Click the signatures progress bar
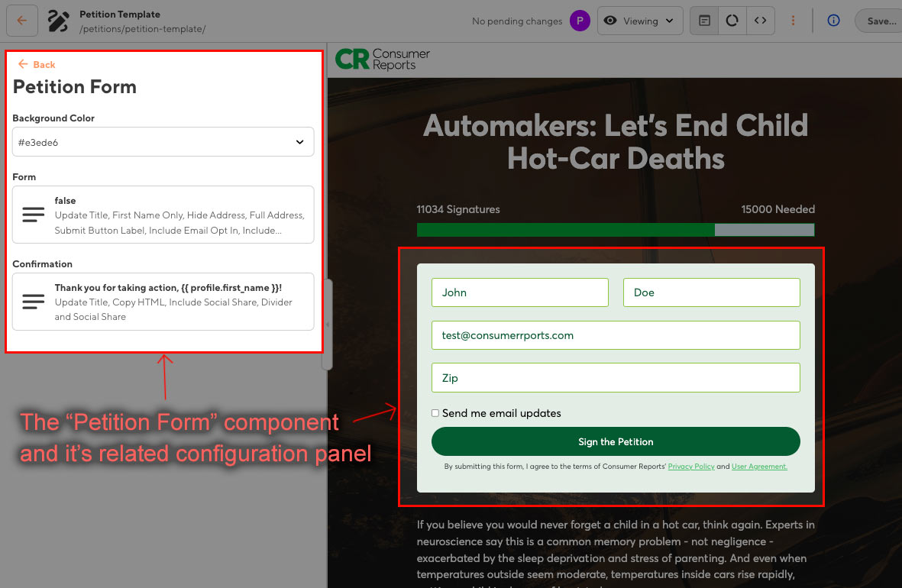Viewport: 902px width, 588px height. click(616, 229)
